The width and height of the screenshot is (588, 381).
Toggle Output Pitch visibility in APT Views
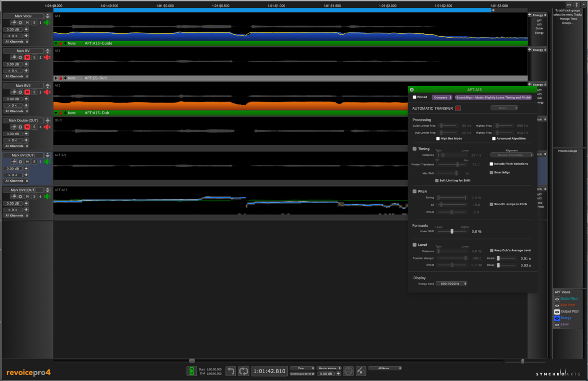557,311
